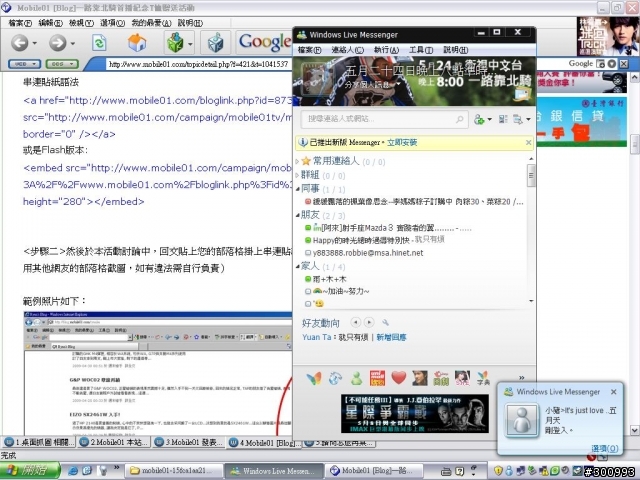The image size is (640, 480).
Task: Click the Windows Live Messenger taskbar button
Action: point(273,471)
